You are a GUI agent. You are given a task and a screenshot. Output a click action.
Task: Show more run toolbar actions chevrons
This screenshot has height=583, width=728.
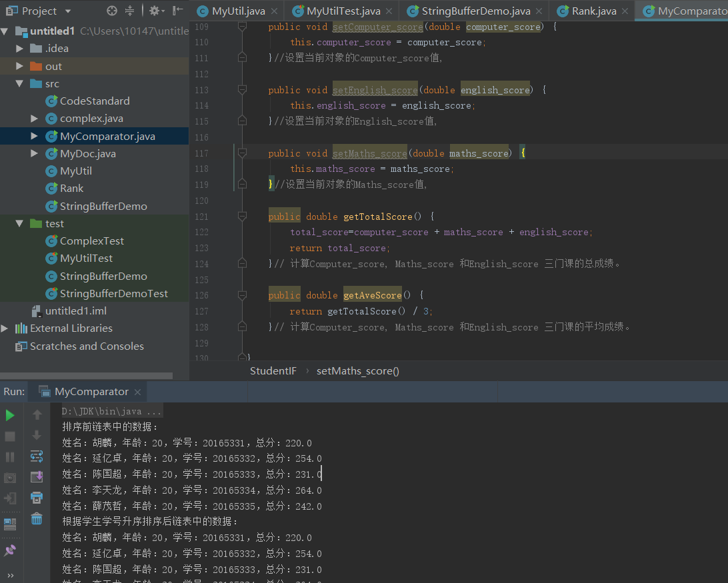point(10,576)
